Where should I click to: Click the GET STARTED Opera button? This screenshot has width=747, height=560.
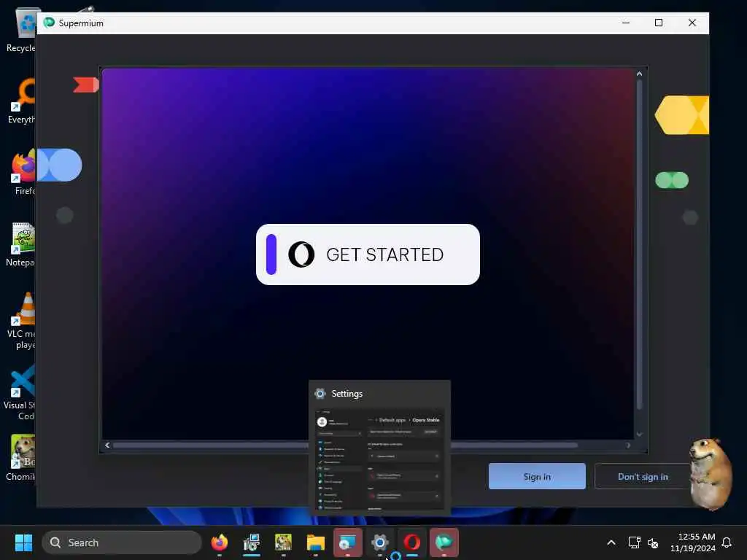click(368, 254)
